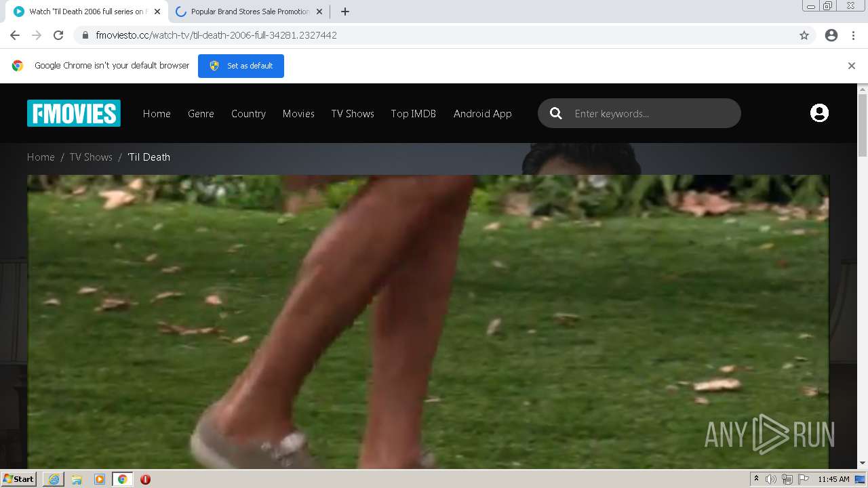The height and width of the screenshot is (488, 868).
Task: Click the search magnifier icon
Action: pos(556,113)
